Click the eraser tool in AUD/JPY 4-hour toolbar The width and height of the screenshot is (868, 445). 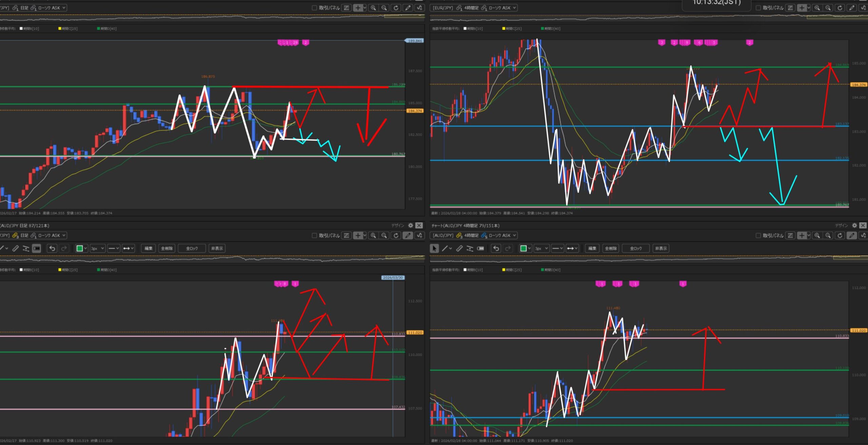tap(480, 248)
